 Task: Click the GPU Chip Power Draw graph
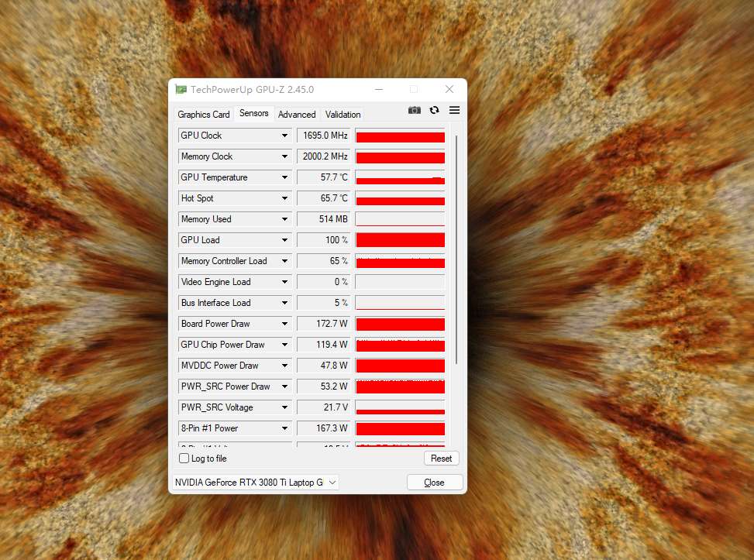400,345
